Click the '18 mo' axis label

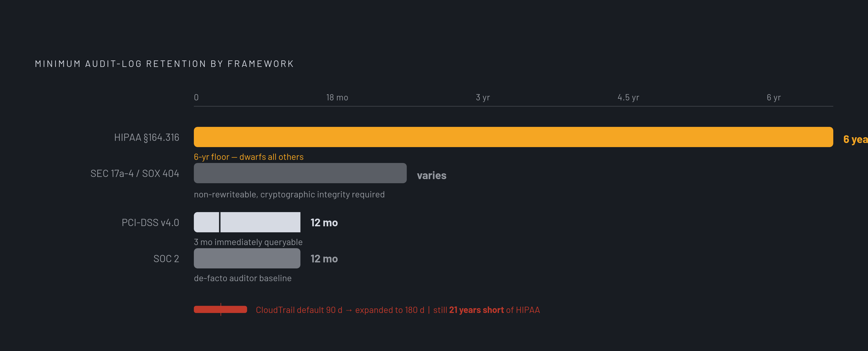coord(337,97)
